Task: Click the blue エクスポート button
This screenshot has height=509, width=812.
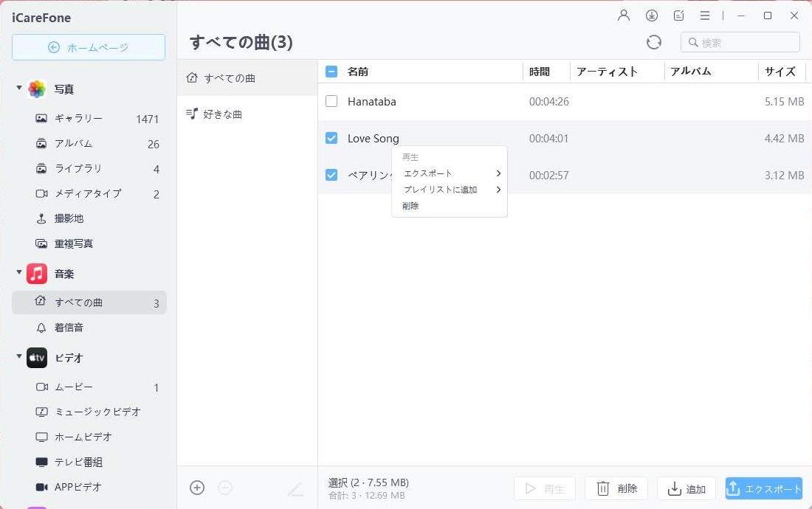Action: (764, 488)
